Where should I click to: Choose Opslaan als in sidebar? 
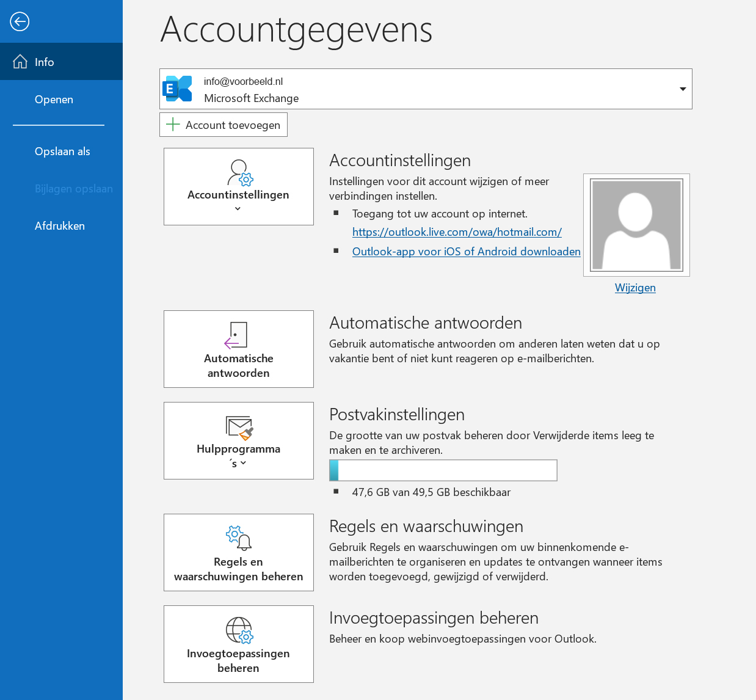61,151
